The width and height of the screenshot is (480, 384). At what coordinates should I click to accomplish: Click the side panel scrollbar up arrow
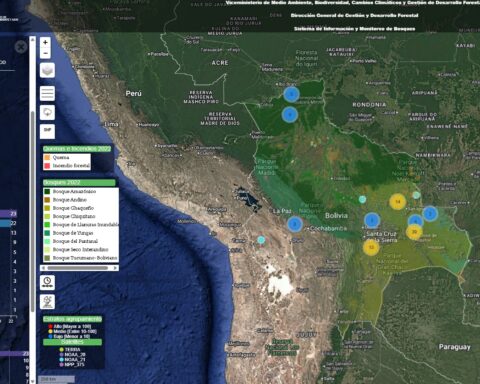32,39
